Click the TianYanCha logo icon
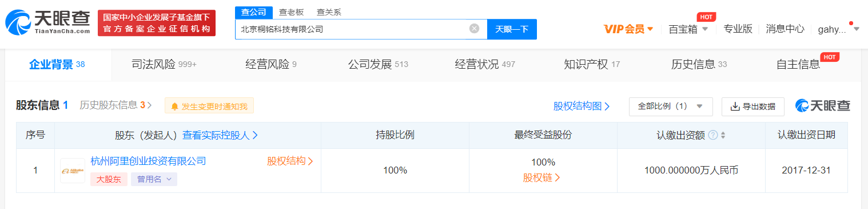868x209 pixels. 19,23
